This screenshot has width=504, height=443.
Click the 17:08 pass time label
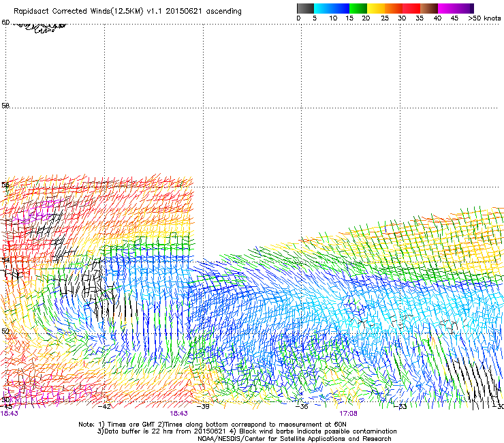348,414
